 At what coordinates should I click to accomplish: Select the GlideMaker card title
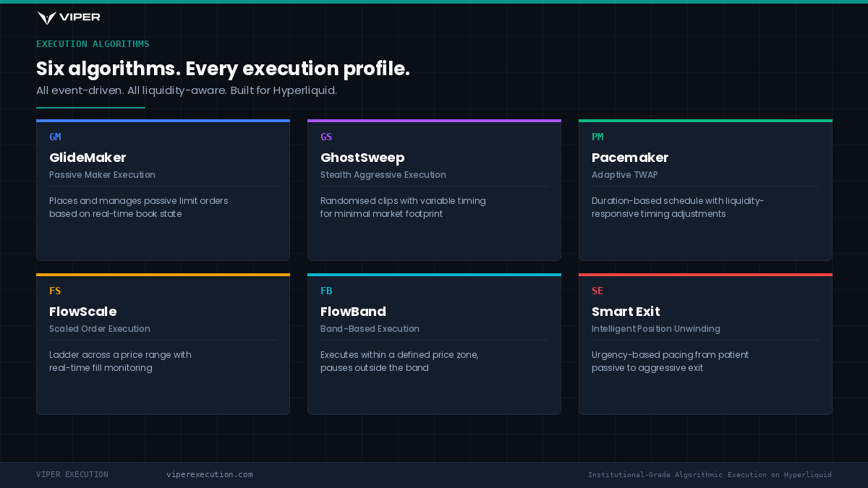(x=88, y=158)
